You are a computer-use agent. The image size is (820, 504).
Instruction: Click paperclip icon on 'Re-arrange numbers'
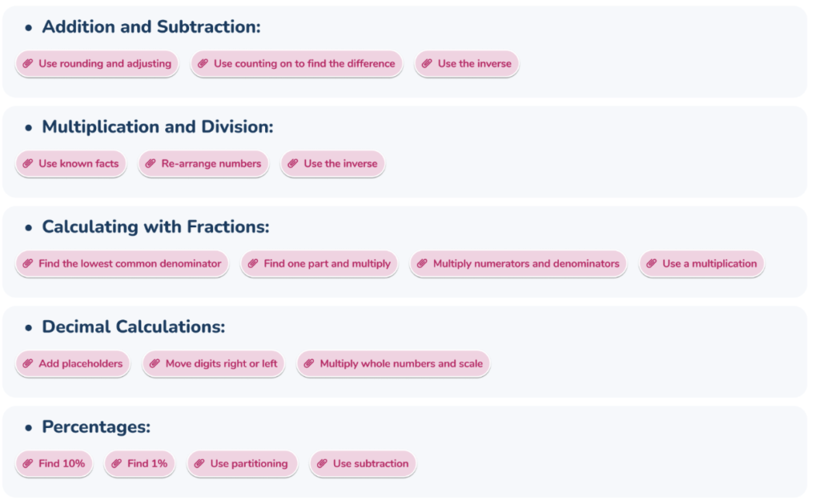click(x=151, y=164)
